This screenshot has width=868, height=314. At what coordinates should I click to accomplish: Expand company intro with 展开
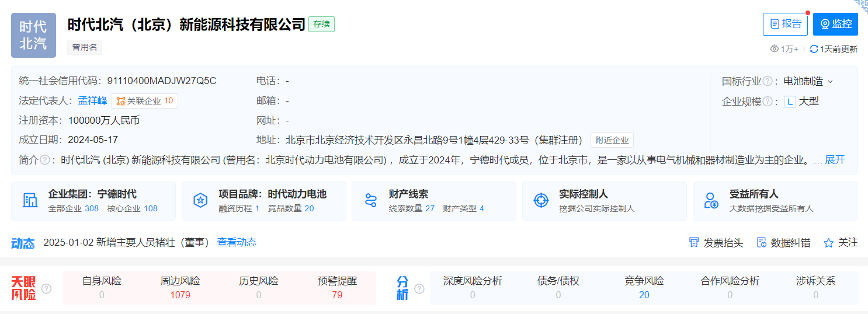click(x=834, y=160)
